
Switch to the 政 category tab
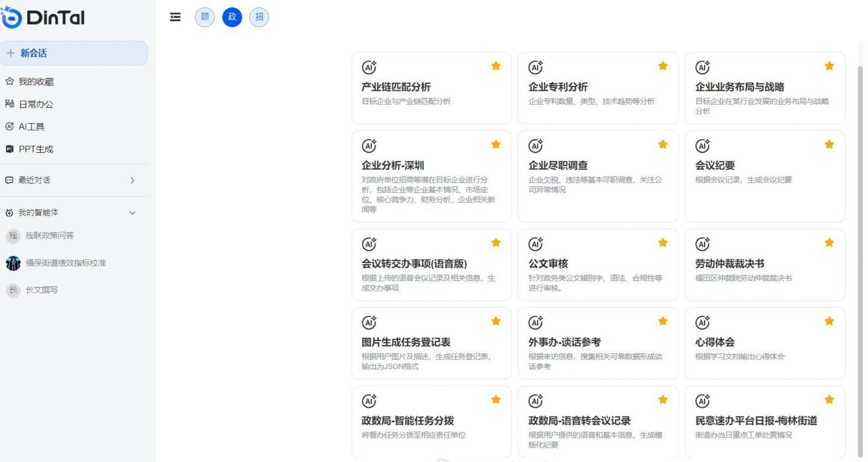pyautogui.click(x=232, y=17)
